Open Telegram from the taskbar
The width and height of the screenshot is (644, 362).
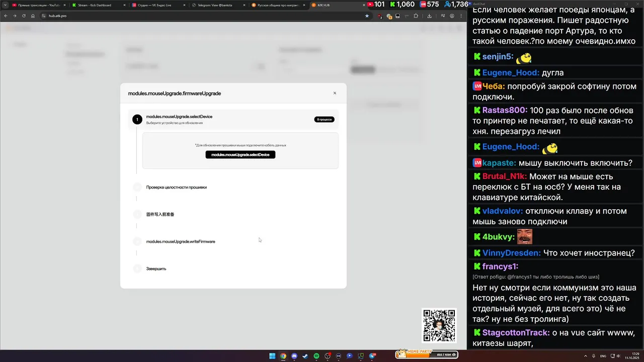pos(372,356)
